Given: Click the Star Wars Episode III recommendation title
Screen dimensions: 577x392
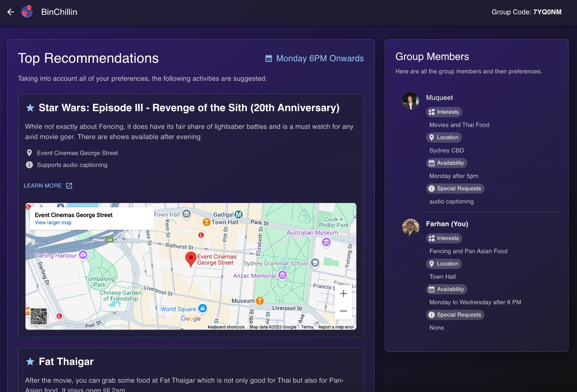Looking at the screenshot, I should pos(189,108).
